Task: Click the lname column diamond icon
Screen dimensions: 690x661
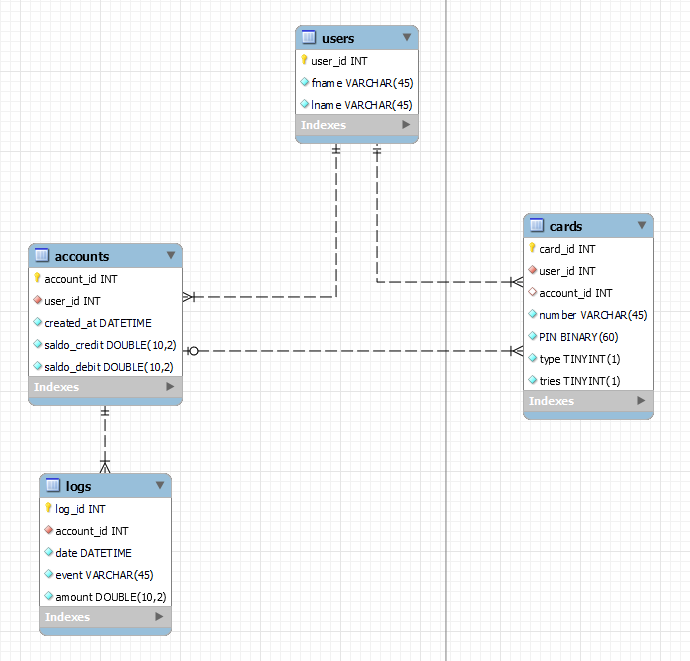Action: [x=305, y=104]
